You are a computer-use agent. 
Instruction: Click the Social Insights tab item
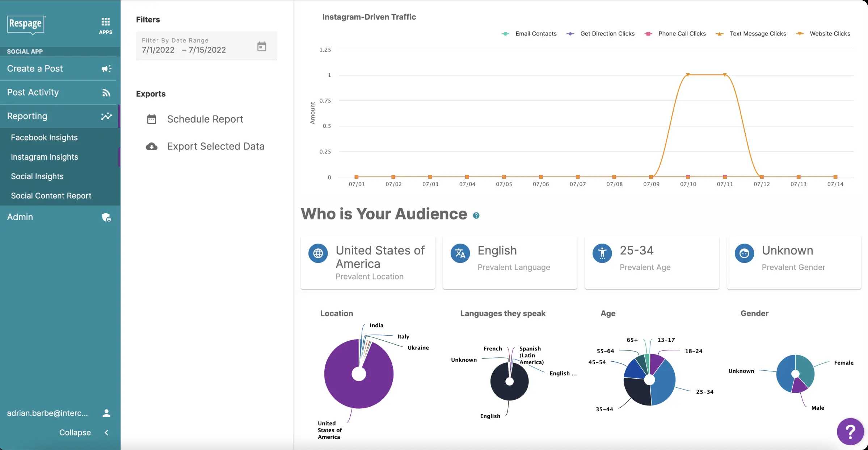[x=37, y=176]
